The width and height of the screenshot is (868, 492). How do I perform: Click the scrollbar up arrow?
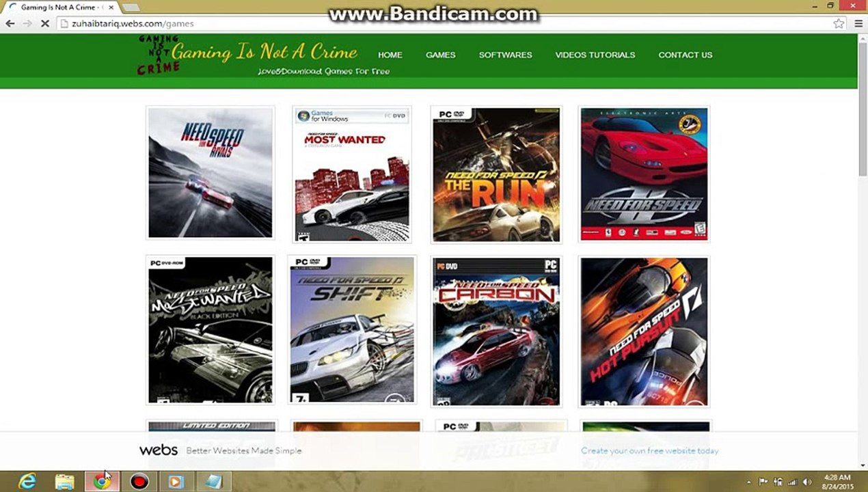[x=863, y=38]
